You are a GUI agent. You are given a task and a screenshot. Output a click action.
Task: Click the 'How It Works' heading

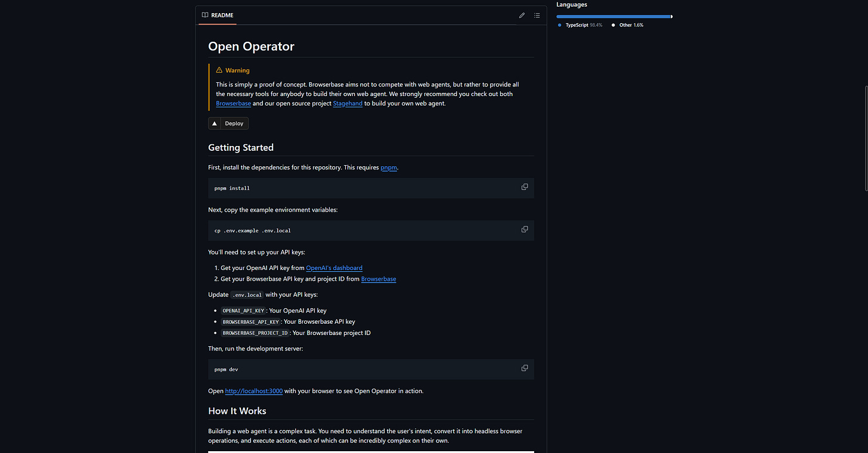237,411
